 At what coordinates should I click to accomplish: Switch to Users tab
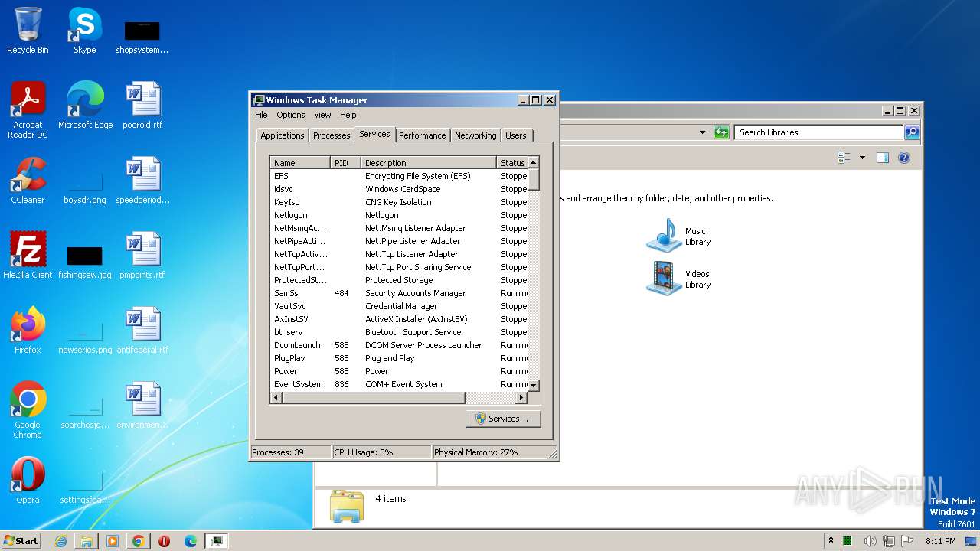[x=516, y=135]
